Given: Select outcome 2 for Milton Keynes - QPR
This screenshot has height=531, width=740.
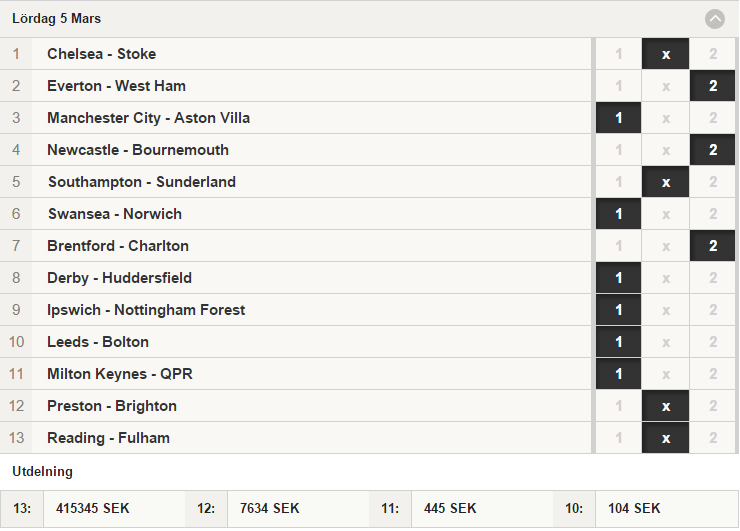Looking at the screenshot, I should point(713,374).
